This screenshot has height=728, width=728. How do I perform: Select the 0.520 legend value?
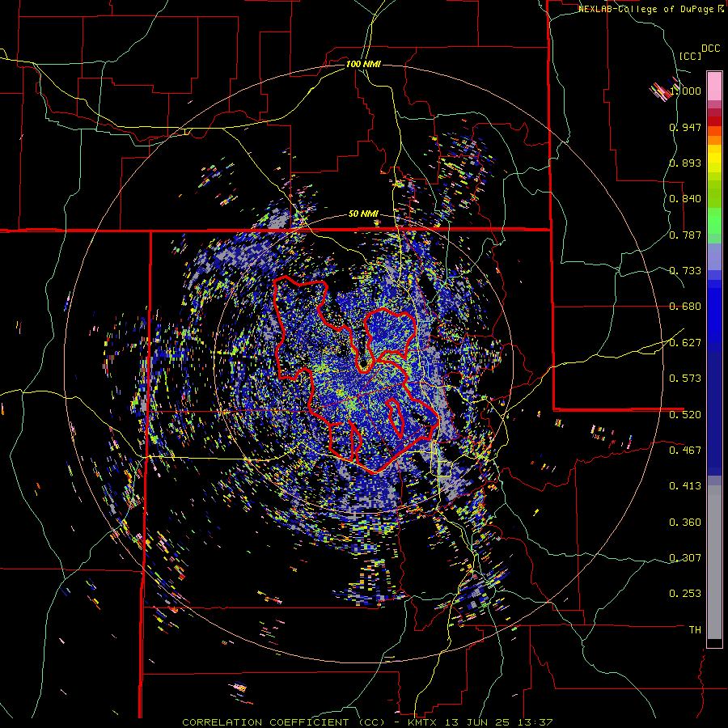tap(685, 415)
